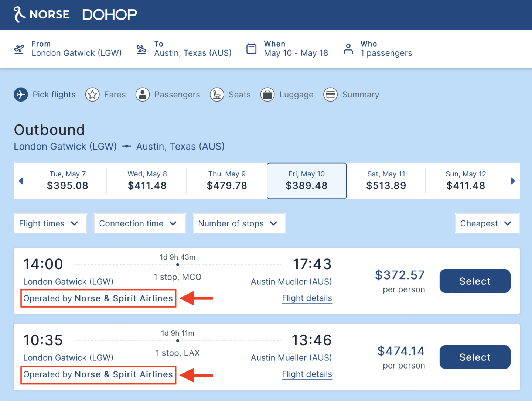Click the Pick flights airplane step icon
This screenshot has width=532, height=401.
(21, 95)
